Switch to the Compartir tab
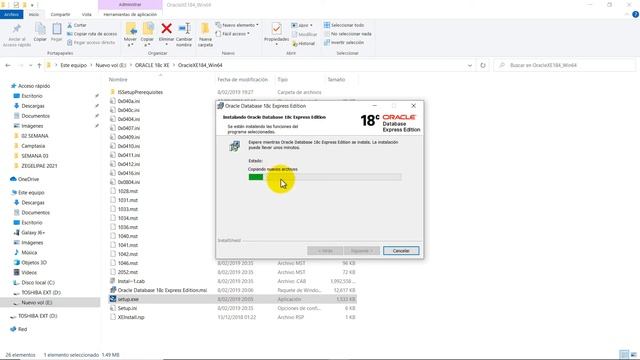Viewport: 640px width, 360px height. point(60,14)
